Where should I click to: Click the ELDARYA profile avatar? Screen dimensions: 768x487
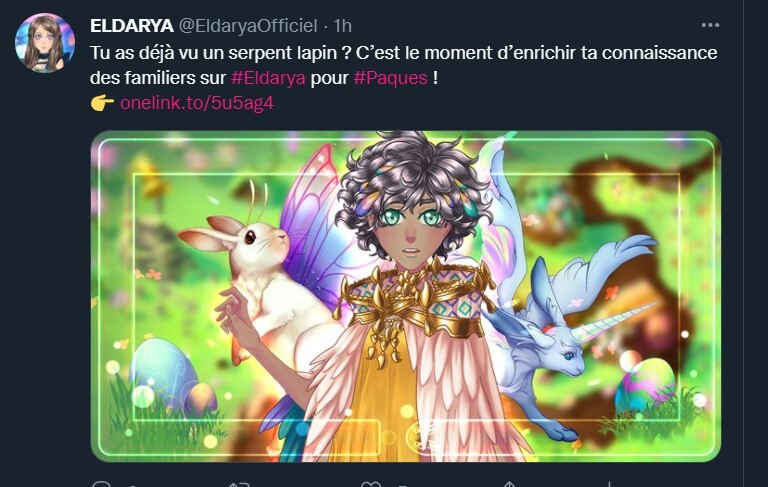point(45,43)
